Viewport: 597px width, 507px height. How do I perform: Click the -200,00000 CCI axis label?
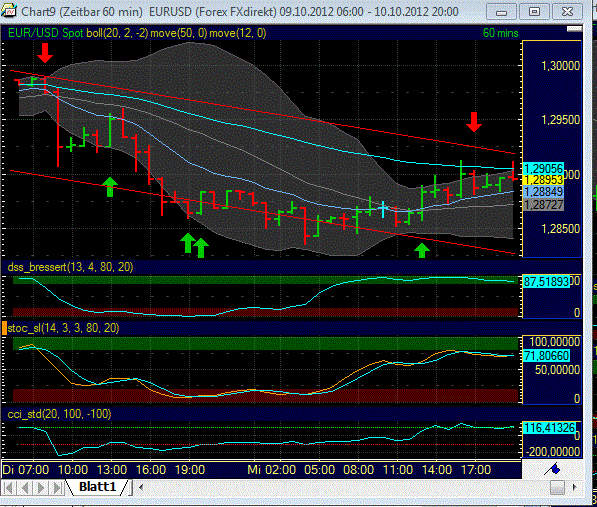[x=553, y=452]
